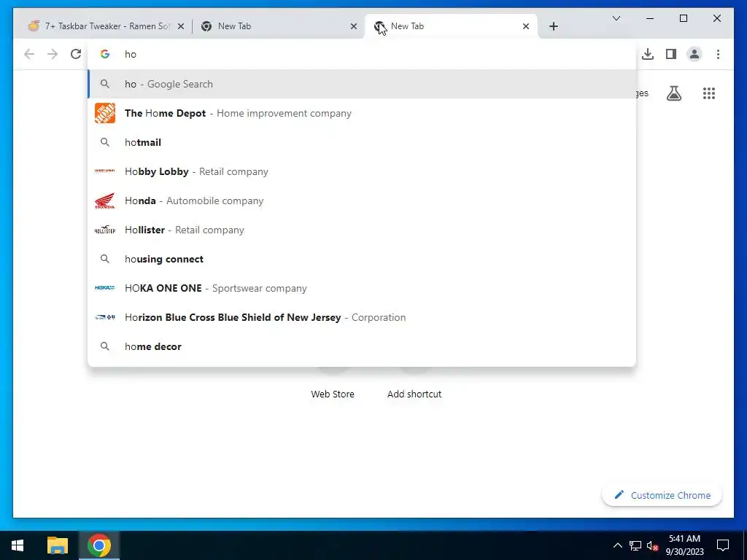Toggle the Chrome side panel icon
This screenshot has height=560, width=747.
pyautogui.click(x=671, y=54)
